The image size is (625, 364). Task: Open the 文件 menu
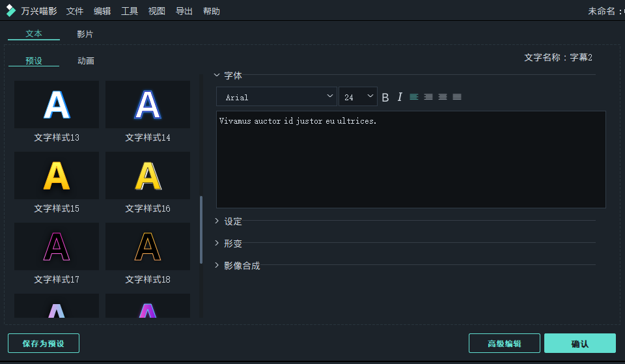coord(75,11)
